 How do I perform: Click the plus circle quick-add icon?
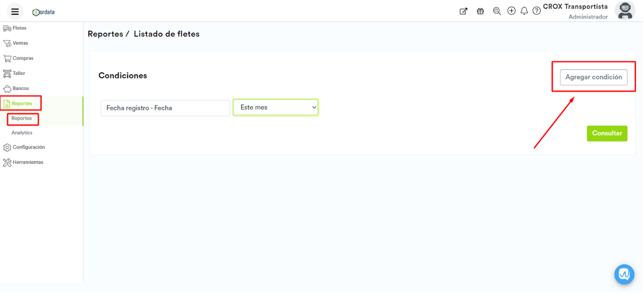511,11
